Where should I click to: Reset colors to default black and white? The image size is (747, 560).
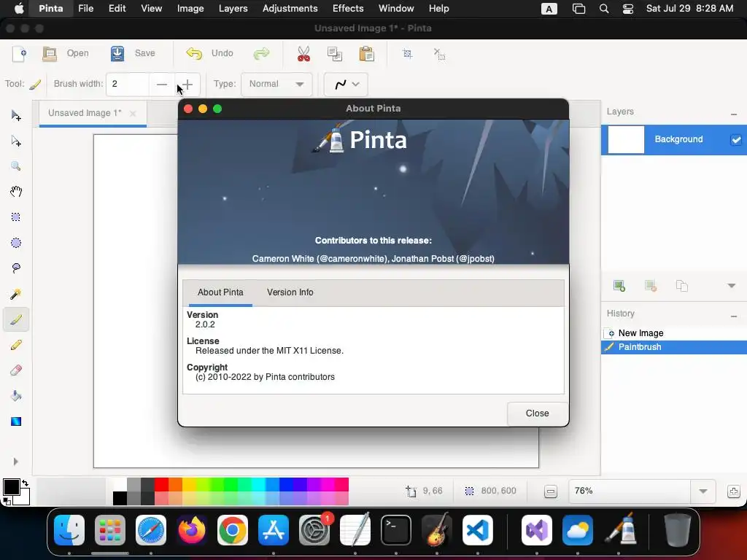point(7,501)
